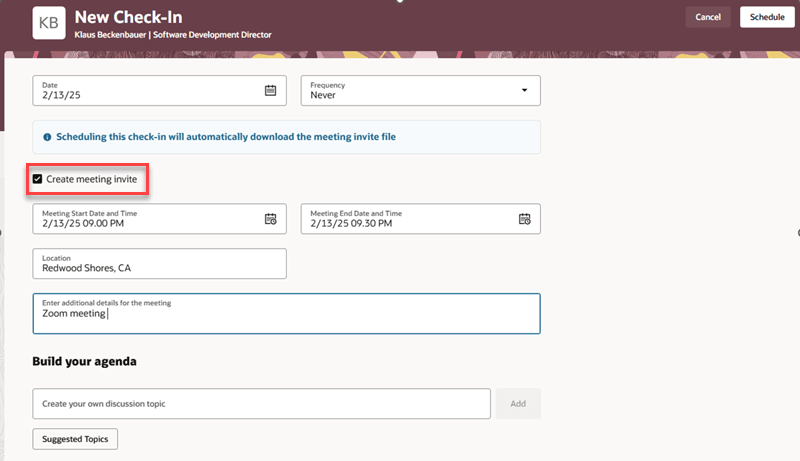This screenshot has height=461, width=800.
Task: Click the Location field with Redwood Shores, CA
Action: pyautogui.click(x=159, y=264)
